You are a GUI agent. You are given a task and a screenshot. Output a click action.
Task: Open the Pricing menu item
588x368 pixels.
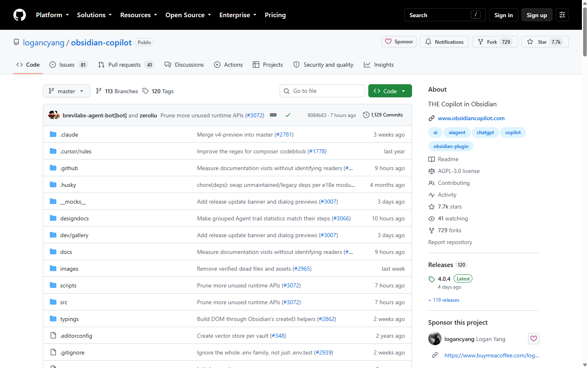pos(275,15)
